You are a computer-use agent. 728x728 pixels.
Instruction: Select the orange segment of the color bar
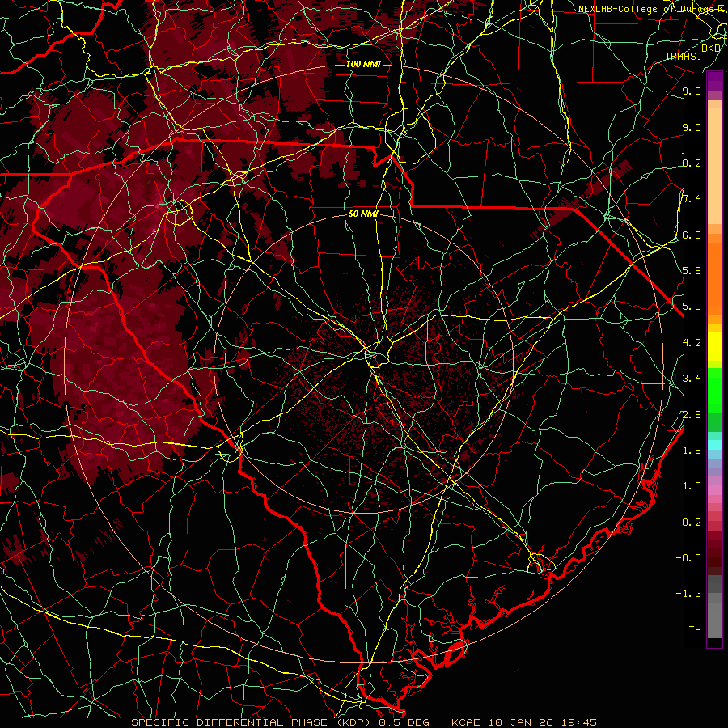714,278
